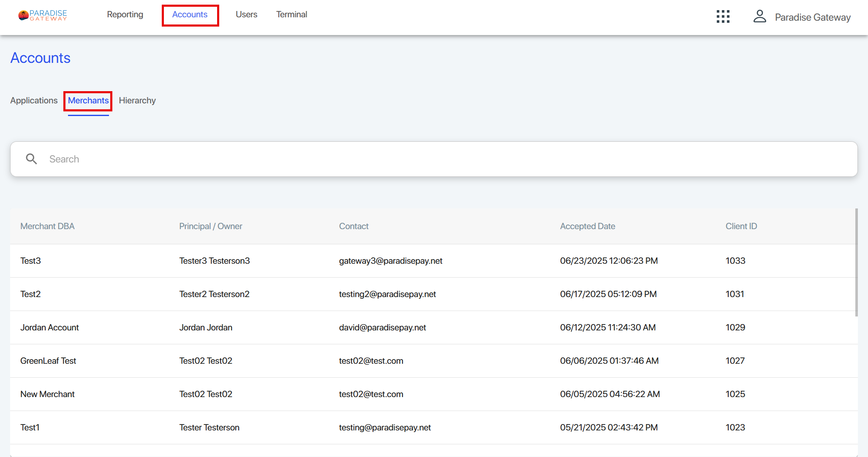Image resolution: width=868 pixels, height=457 pixels.
Task: Click accepted date 06/06/2025 01:37:46 AM
Action: click(x=610, y=361)
